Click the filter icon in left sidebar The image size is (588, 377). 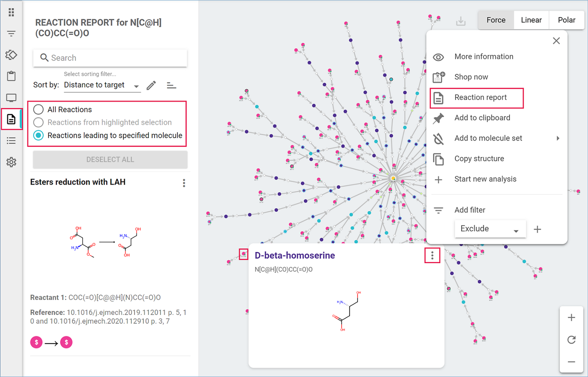pyautogui.click(x=11, y=34)
